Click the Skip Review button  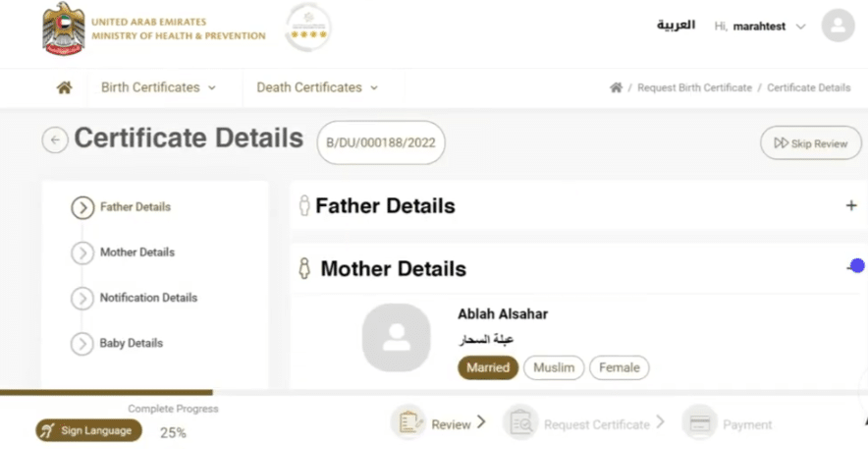[810, 143]
